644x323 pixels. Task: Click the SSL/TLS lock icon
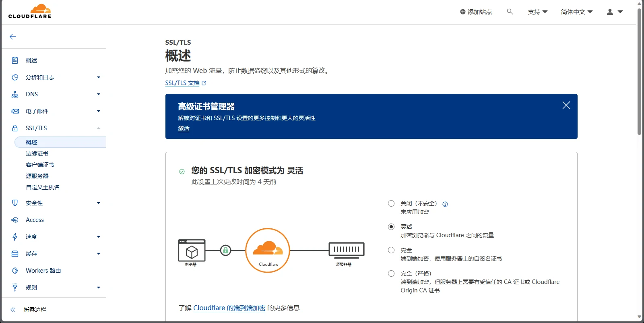(15, 128)
